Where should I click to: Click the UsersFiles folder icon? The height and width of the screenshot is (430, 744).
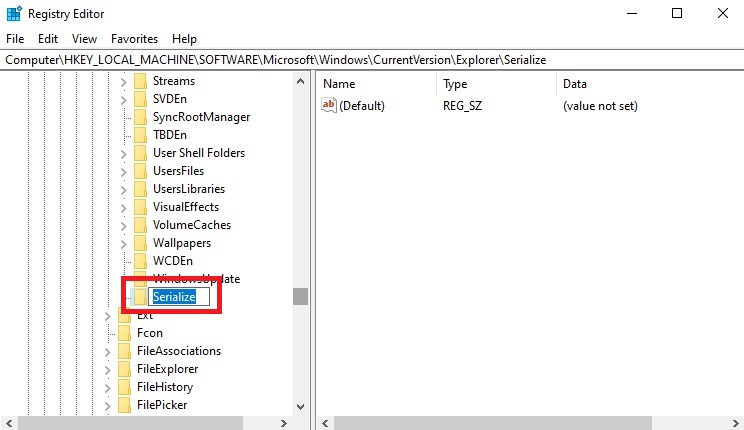pos(140,171)
